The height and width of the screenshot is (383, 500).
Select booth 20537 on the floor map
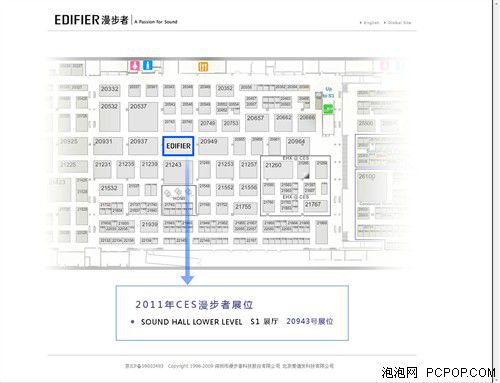pyautogui.click(x=143, y=117)
